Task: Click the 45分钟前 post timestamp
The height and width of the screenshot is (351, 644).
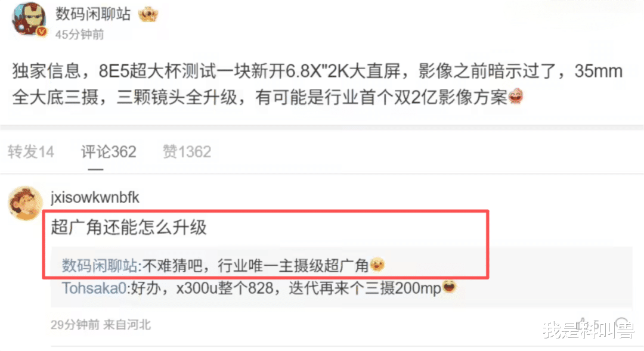Action: tap(80, 35)
